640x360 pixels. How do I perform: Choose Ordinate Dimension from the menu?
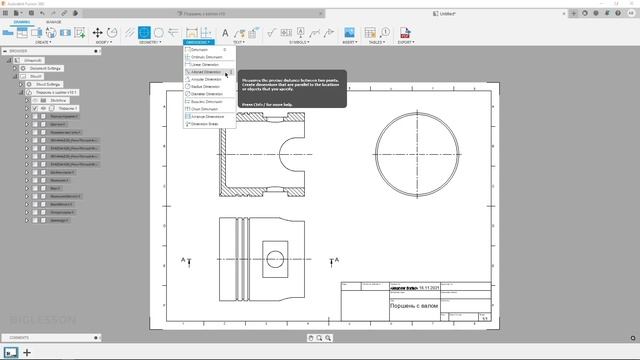(209, 57)
